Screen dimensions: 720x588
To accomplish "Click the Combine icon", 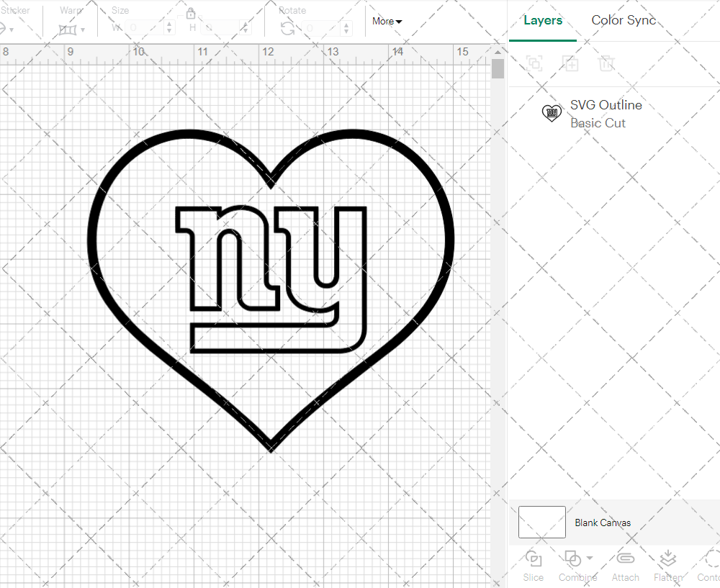I will click(x=573, y=560).
